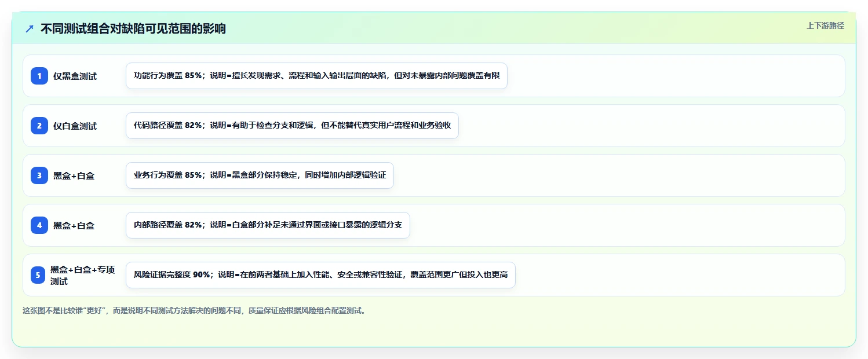Click the arrow icon beside the title
This screenshot has width=868, height=359.
pyautogui.click(x=30, y=28)
